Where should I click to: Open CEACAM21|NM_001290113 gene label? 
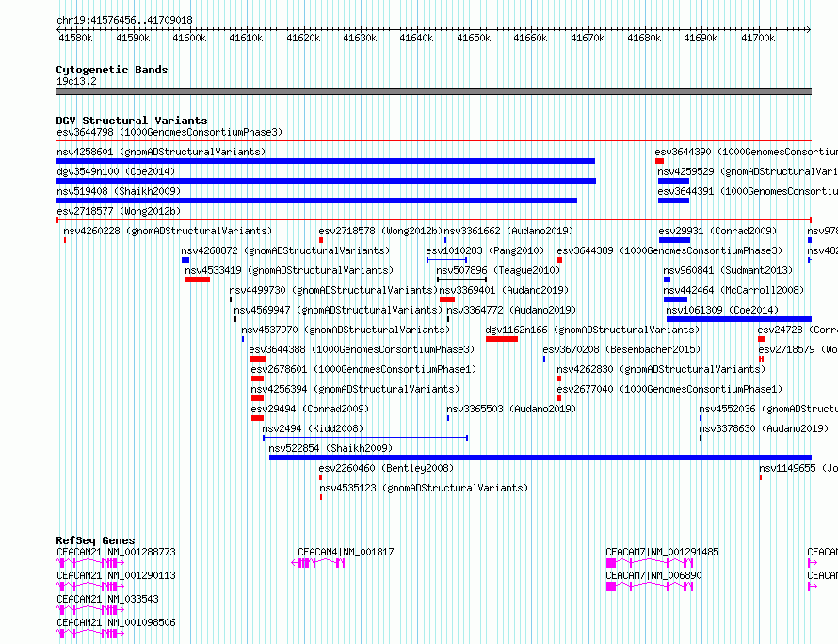point(116,575)
